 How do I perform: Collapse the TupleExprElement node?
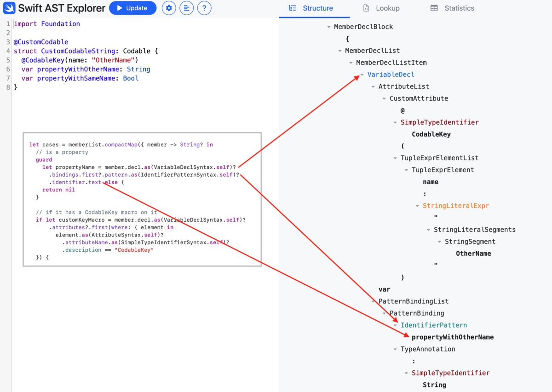click(406, 170)
